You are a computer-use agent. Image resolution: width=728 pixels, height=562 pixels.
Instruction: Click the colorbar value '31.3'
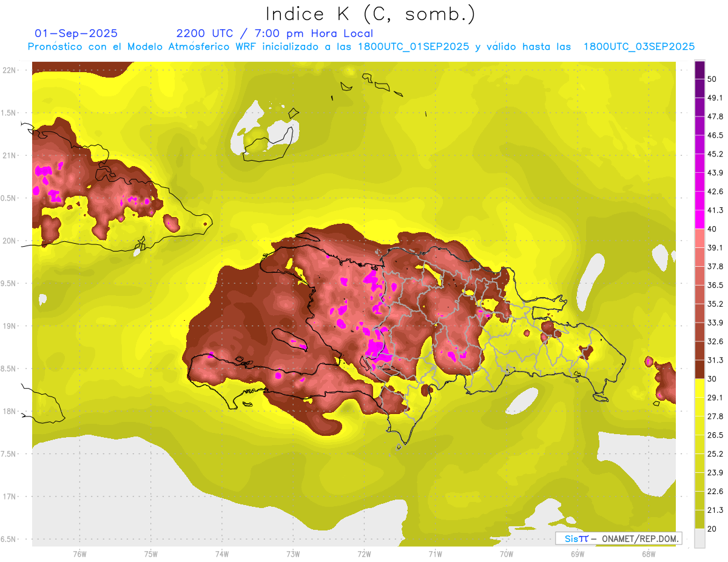(715, 360)
